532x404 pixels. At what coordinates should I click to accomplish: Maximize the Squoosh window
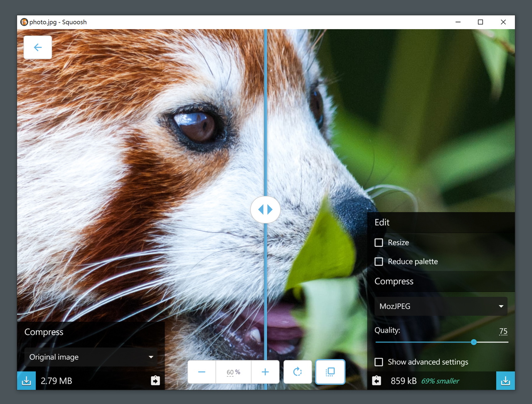pos(480,22)
